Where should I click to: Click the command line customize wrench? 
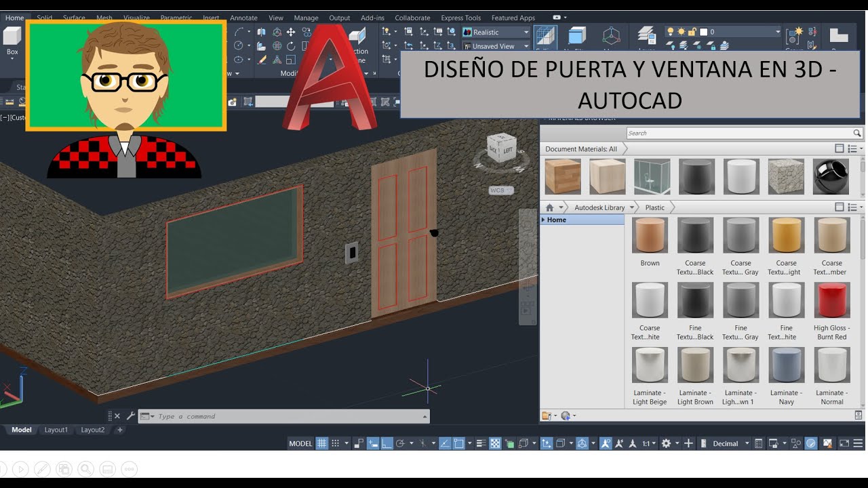tap(131, 416)
